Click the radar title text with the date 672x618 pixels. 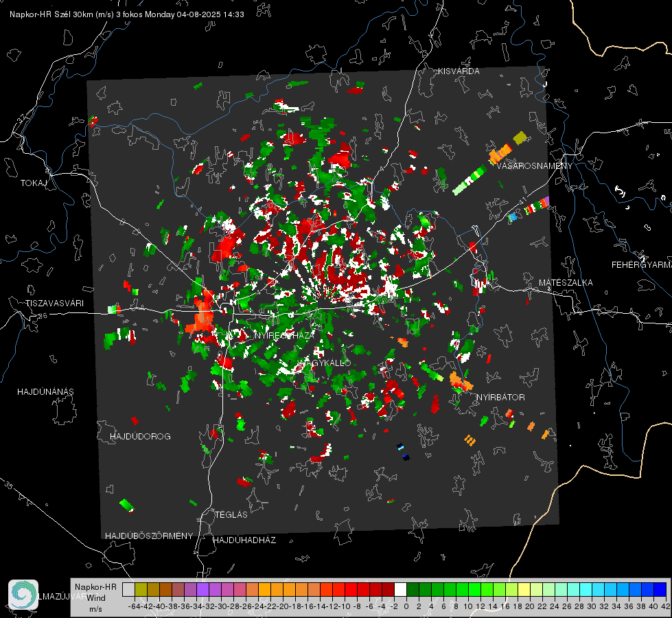pos(127,14)
